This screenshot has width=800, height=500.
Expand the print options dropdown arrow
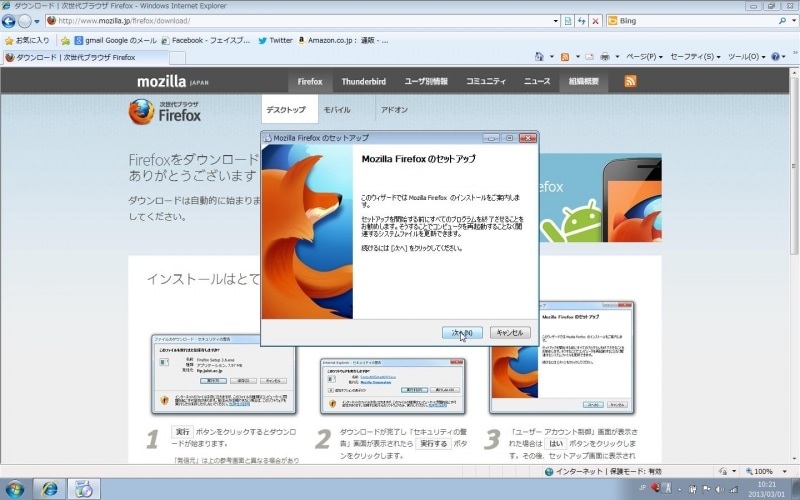tap(617, 57)
